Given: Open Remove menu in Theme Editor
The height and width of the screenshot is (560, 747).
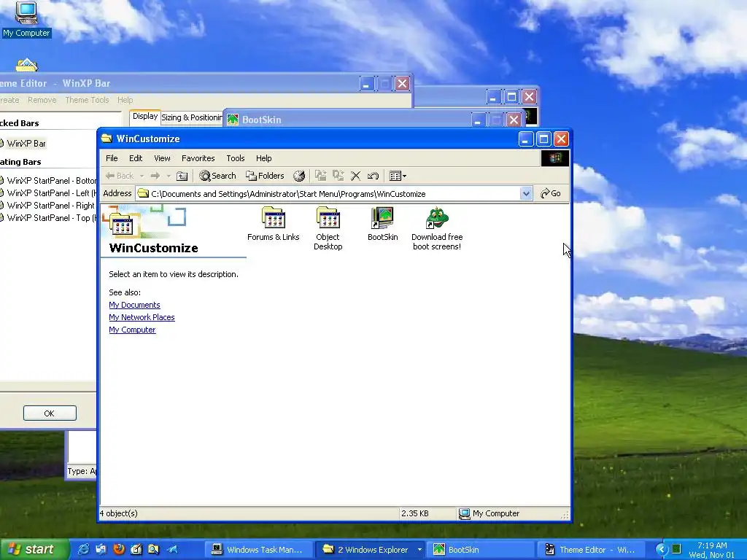Looking at the screenshot, I should [x=42, y=100].
